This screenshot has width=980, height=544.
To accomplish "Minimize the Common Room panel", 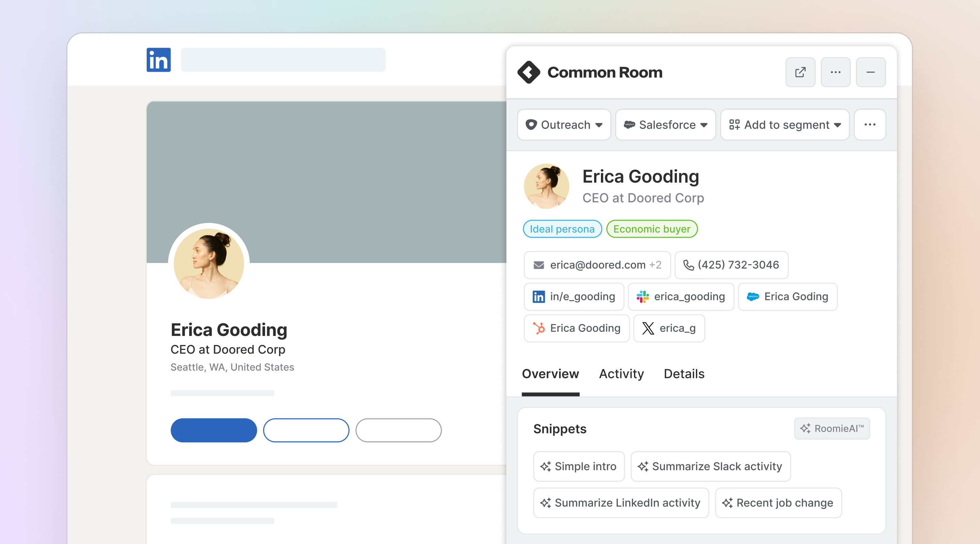I will [x=870, y=72].
